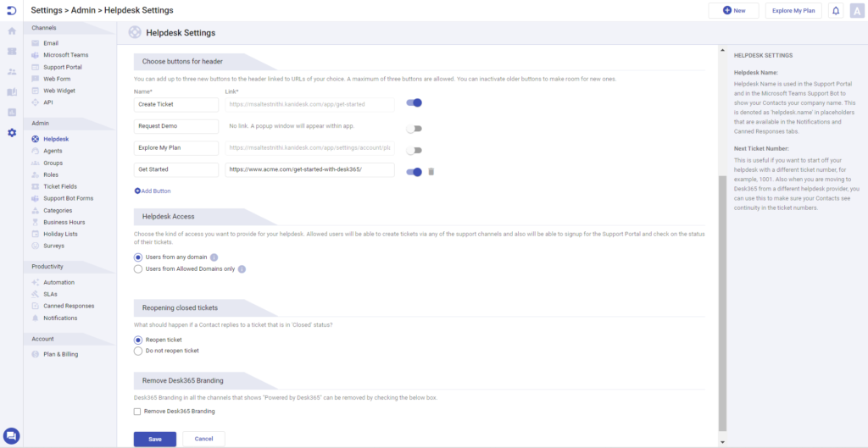The width and height of the screenshot is (868, 448).
Task: Click the Notifications bell icon in sidebar
Action: tap(36, 318)
